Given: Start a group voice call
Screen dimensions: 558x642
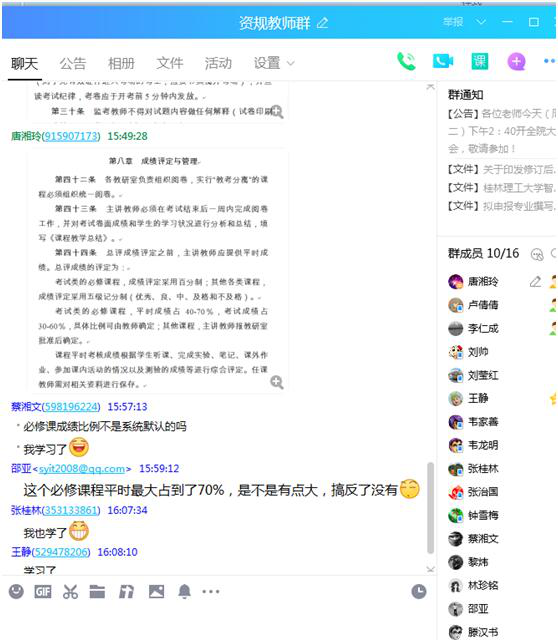Looking at the screenshot, I should coord(406,62).
